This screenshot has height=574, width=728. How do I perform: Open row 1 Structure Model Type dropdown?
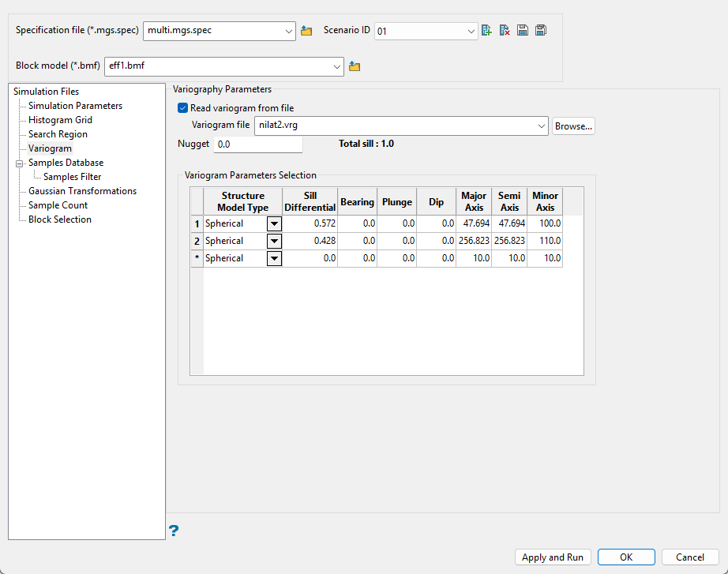click(274, 223)
